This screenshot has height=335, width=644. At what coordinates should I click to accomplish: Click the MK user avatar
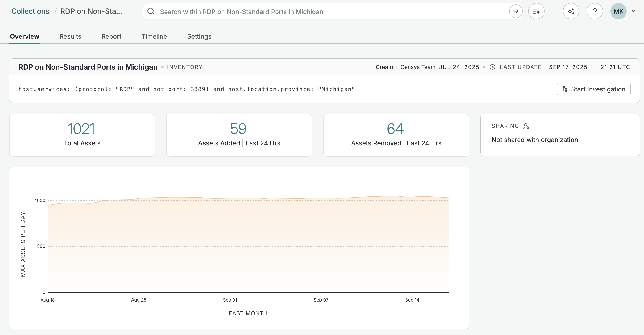pos(618,11)
